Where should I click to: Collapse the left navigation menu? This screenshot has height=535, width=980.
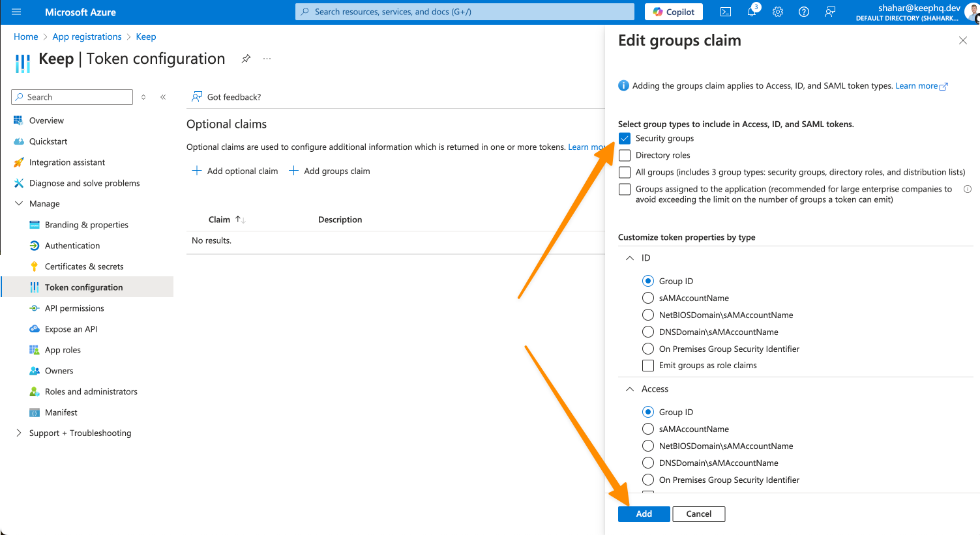[163, 97]
